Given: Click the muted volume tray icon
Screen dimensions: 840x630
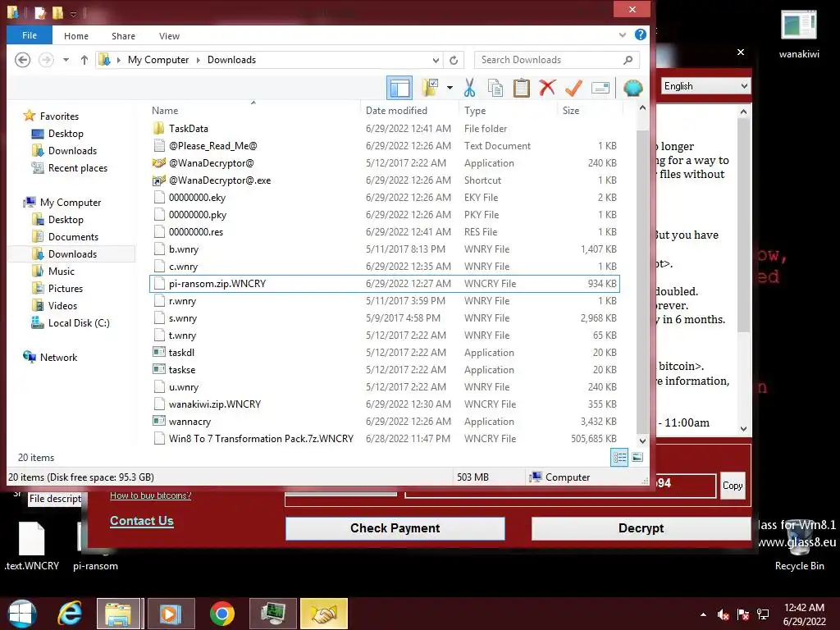Looking at the screenshot, I should (x=723, y=614).
